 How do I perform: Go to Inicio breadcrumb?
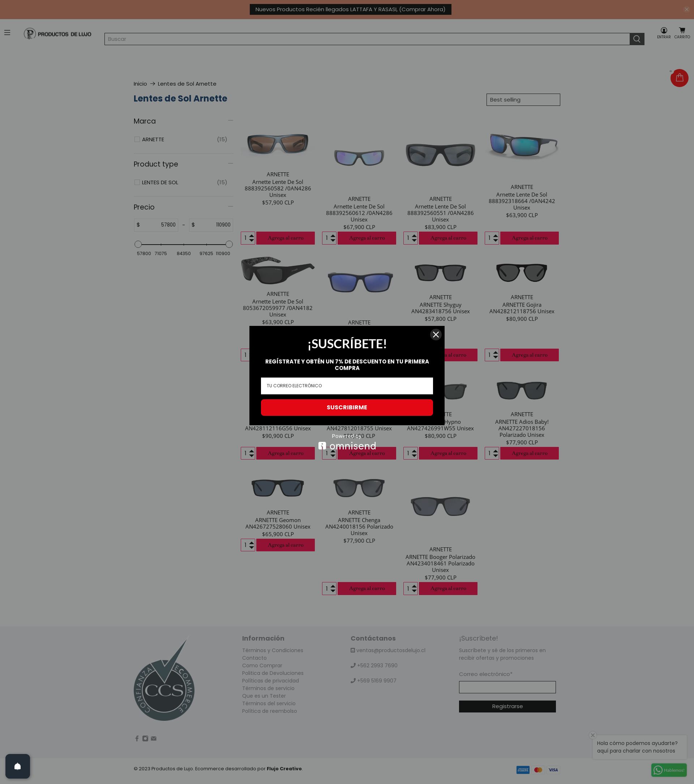click(140, 83)
